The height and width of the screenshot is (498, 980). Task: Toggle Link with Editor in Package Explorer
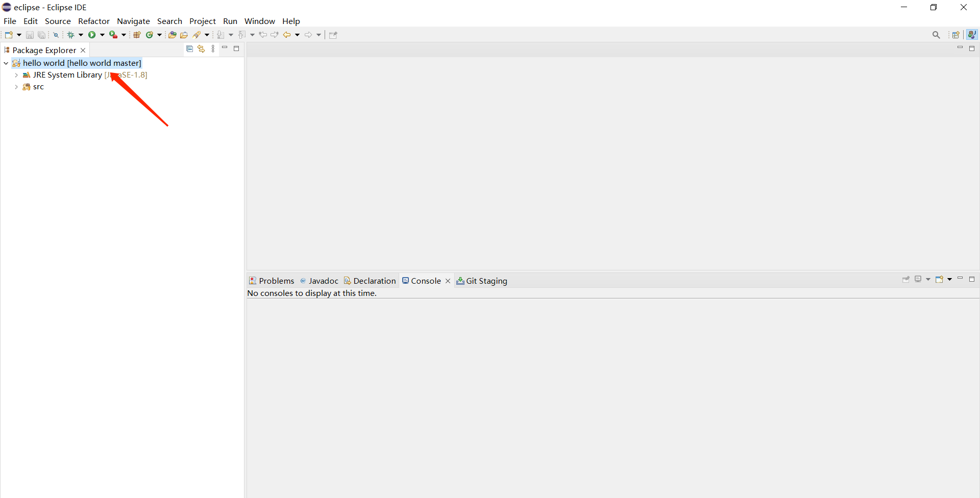[201, 48]
